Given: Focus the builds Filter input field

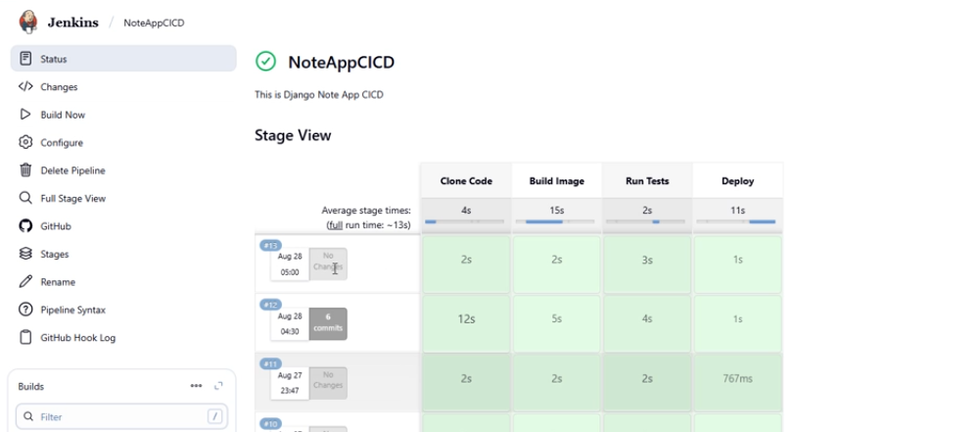Looking at the screenshot, I should (121, 417).
